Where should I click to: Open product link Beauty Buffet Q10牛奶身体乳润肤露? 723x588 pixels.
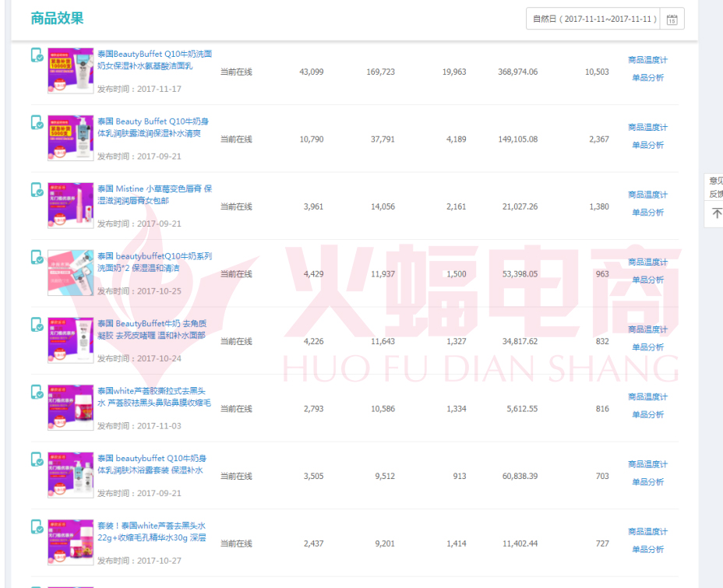tap(153, 127)
